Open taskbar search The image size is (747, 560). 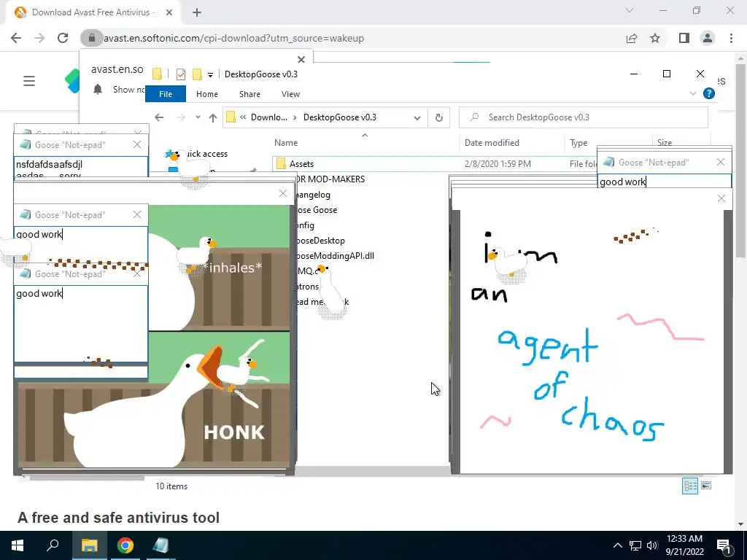[53, 545]
